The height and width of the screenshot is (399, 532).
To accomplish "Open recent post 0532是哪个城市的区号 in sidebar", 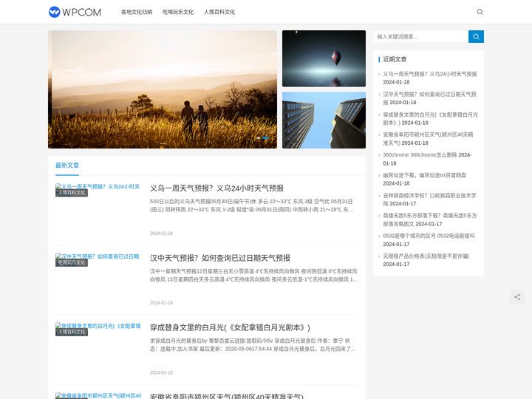I will point(429,236).
